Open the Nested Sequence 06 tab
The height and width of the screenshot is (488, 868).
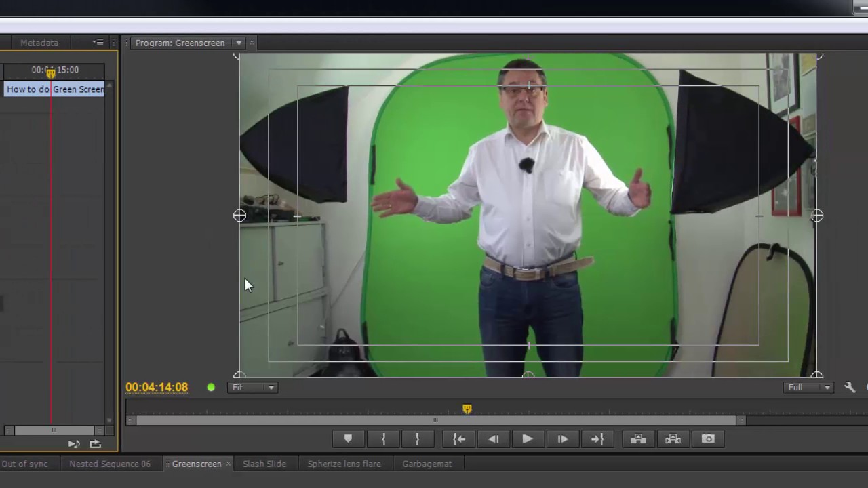[x=110, y=464]
